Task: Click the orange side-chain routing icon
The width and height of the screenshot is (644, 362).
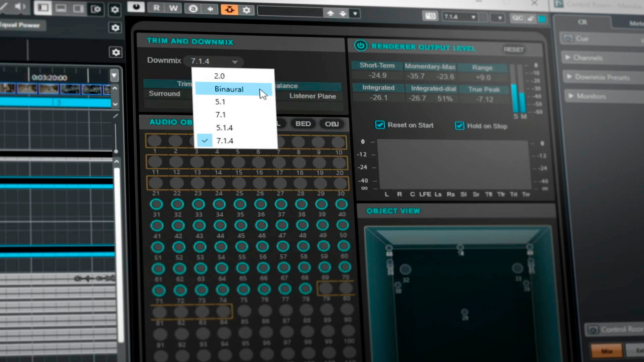Action: pos(229,10)
